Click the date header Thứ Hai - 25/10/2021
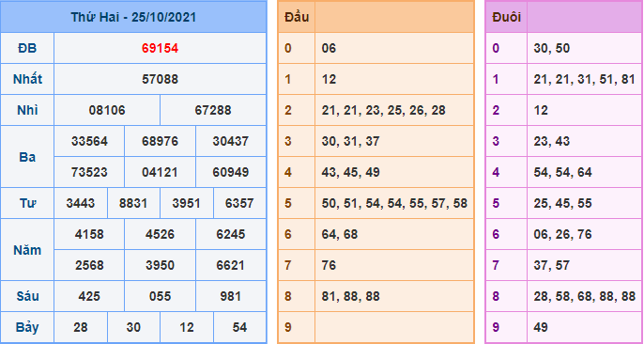 tap(133, 17)
